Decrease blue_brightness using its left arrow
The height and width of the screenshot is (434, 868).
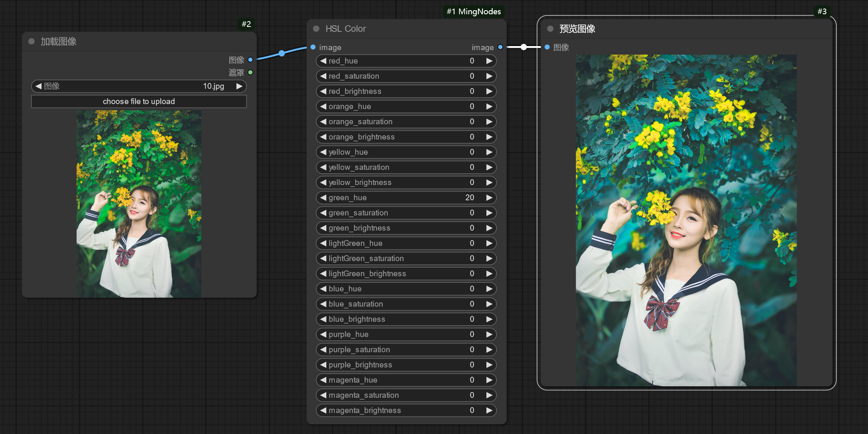pos(323,319)
